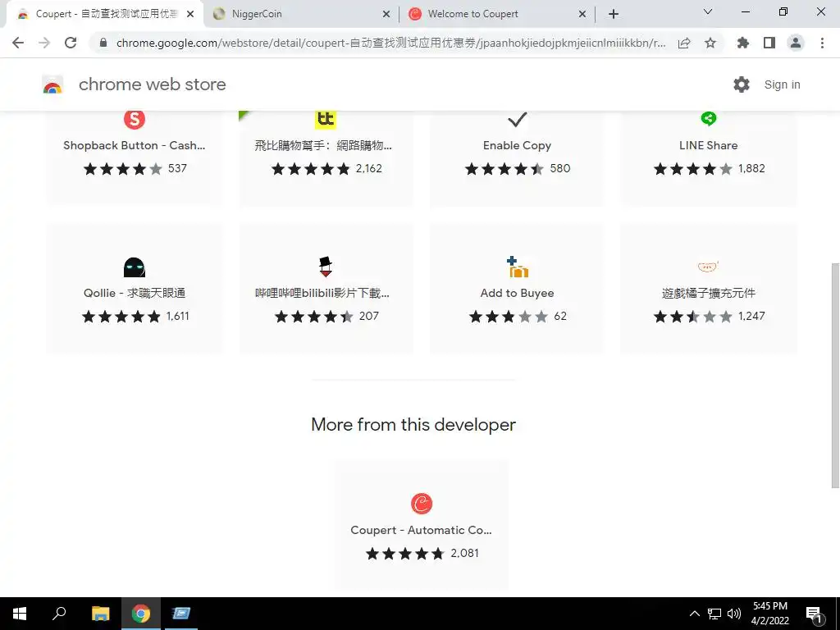Open the Run-like app icon on taskbar
840x630 pixels.
click(181, 614)
